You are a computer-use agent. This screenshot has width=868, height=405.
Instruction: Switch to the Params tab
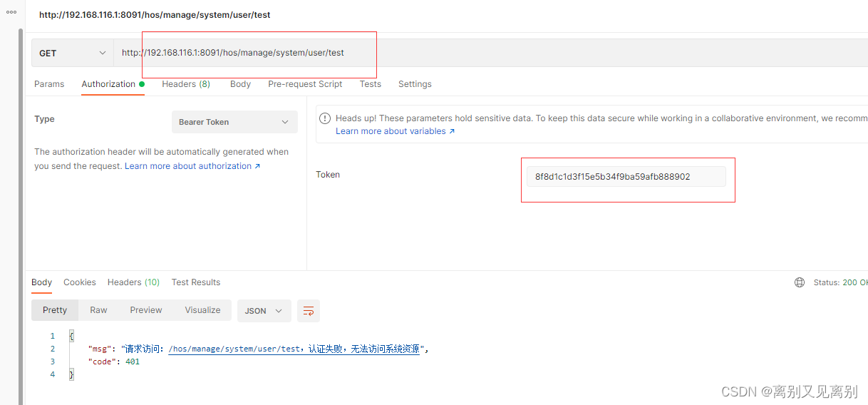coord(49,84)
